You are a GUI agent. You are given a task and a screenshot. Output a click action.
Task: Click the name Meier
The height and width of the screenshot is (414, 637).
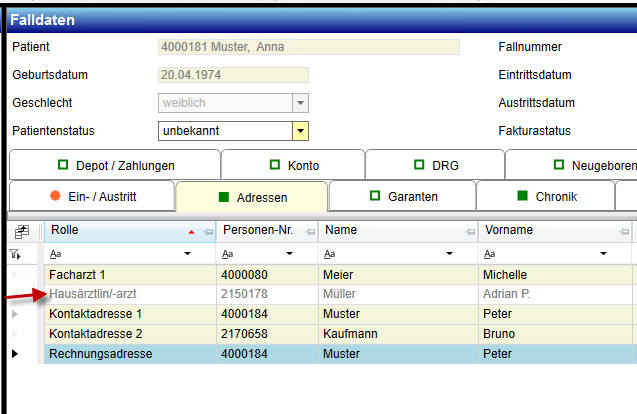point(338,275)
